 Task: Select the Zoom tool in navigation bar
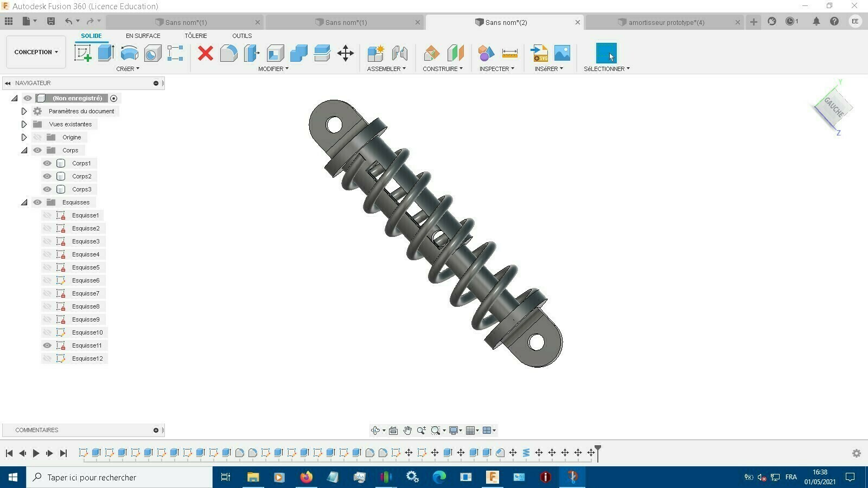click(x=421, y=431)
